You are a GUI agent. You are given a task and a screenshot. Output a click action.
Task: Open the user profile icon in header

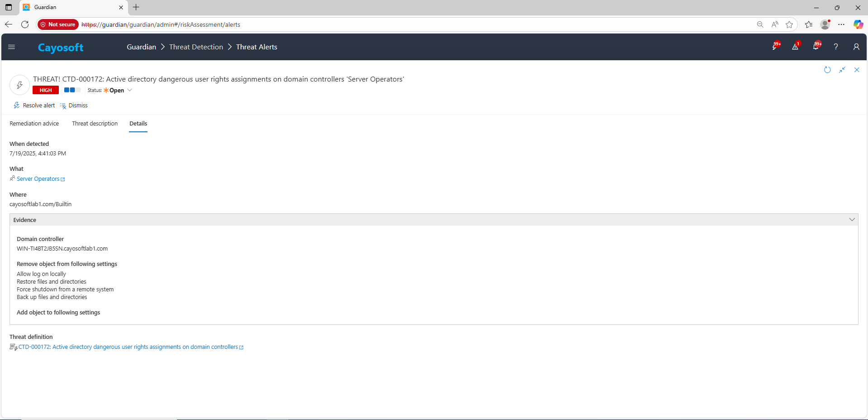(856, 47)
